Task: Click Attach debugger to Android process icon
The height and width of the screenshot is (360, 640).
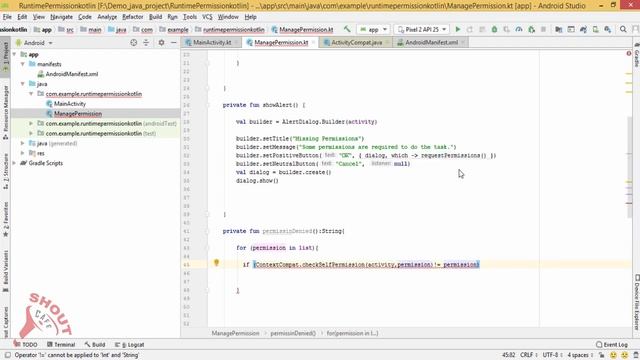Action: [x=531, y=29]
